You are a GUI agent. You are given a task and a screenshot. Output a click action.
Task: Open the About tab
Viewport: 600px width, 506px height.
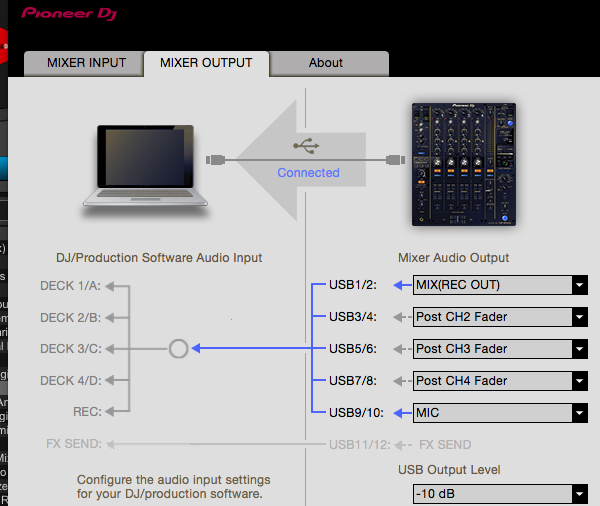329,63
